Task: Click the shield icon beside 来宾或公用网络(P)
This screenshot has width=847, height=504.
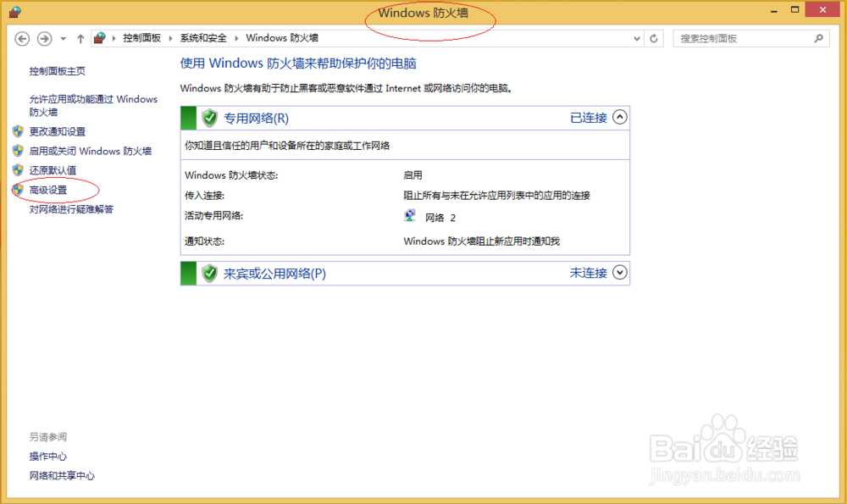Action: point(209,273)
